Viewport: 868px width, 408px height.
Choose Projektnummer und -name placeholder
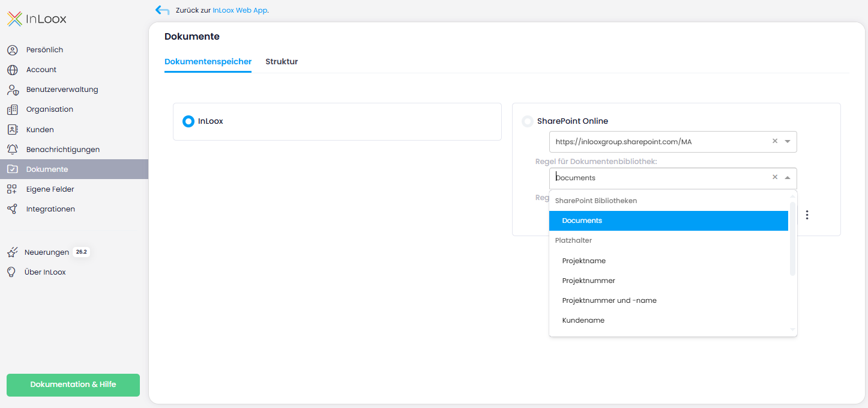click(x=669, y=300)
